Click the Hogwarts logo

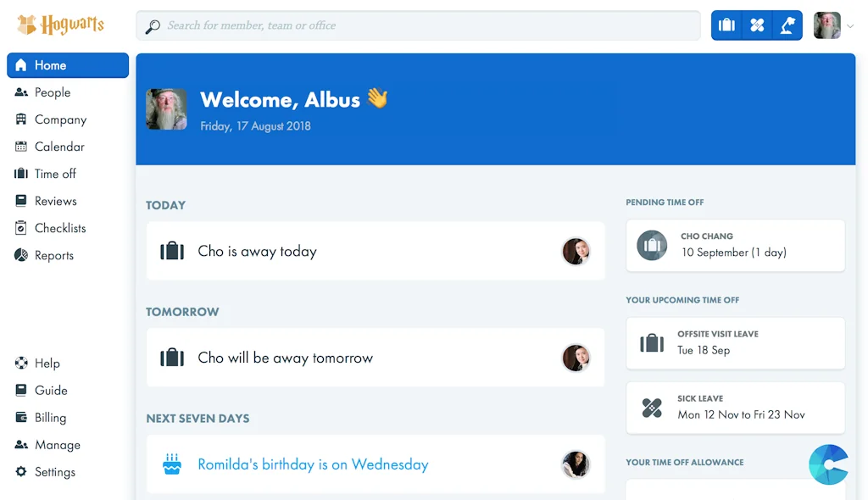coord(61,25)
